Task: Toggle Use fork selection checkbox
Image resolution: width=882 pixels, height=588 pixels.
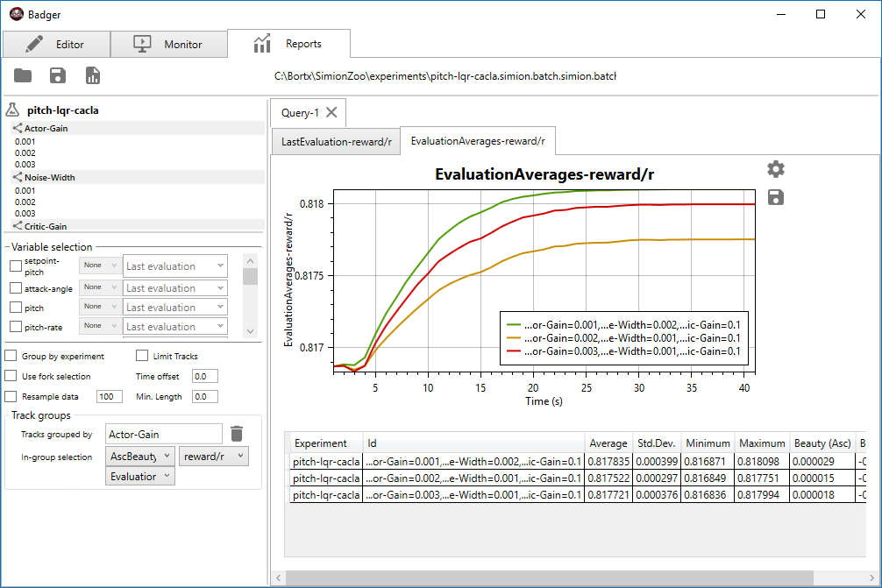Action: [x=11, y=376]
